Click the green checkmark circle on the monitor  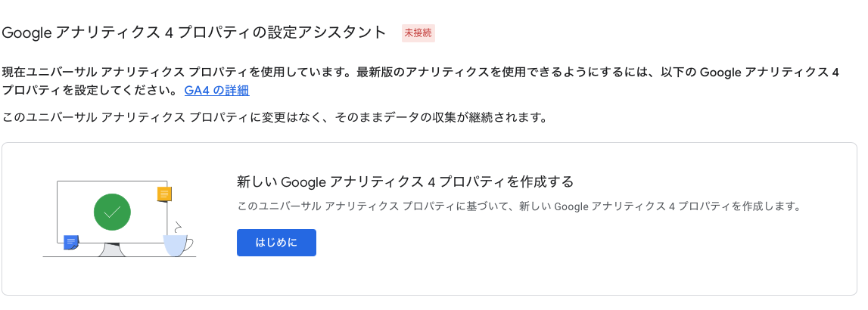coord(112,212)
